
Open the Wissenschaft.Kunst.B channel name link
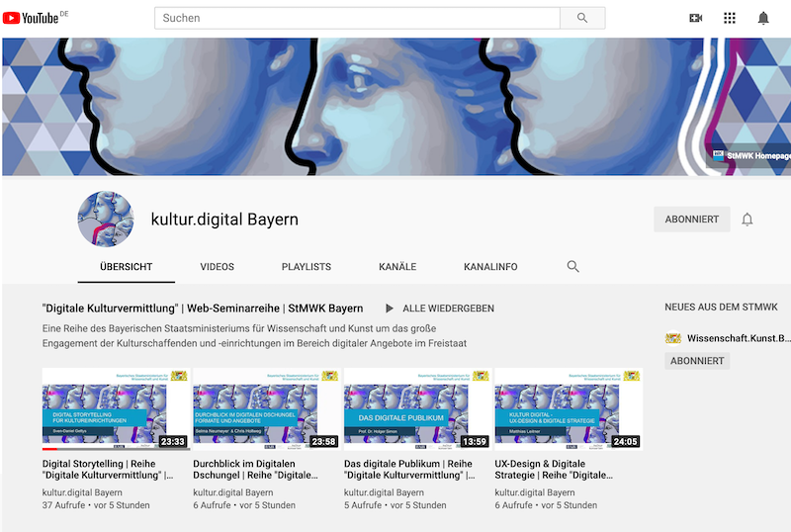point(739,338)
